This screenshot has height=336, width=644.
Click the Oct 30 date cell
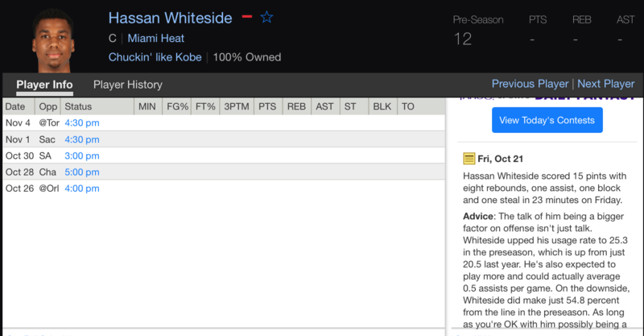[19, 156]
